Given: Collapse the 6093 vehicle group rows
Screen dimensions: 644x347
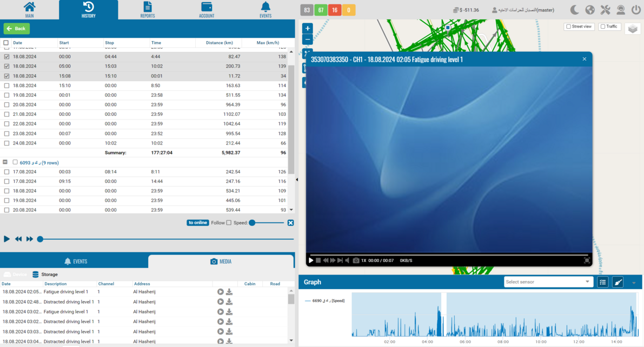Looking at the screenshot, I should click(x=5, y=162).
